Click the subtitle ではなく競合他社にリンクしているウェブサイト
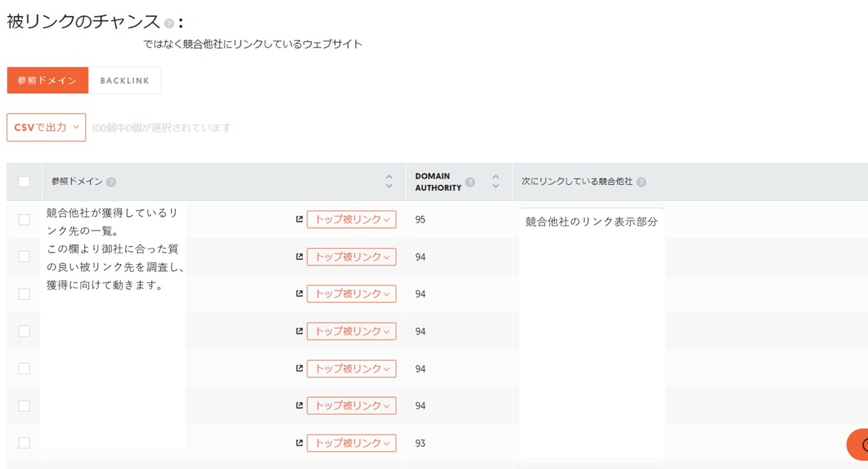 click(x=253, y=44)
